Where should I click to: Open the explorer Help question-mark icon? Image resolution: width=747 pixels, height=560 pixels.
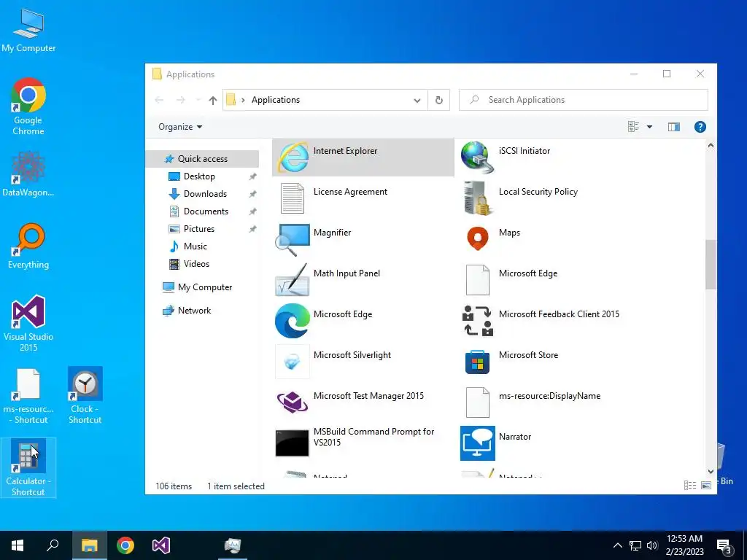pyautogui.click(x=700, y=127)
